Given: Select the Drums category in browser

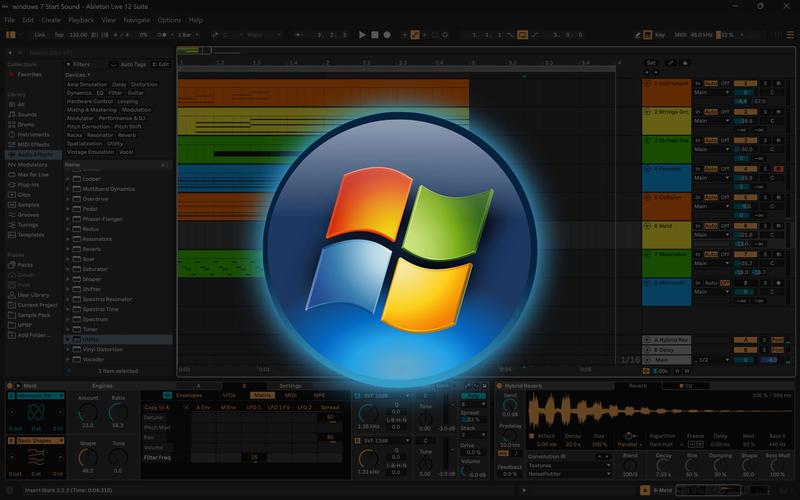Looking at the screenshot, I should [x=27, y=124].
